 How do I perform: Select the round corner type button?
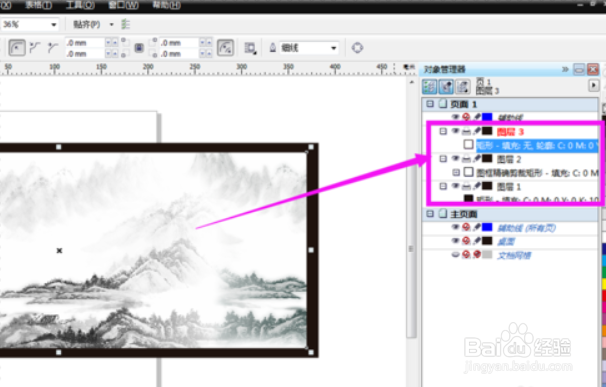(17, 48)
